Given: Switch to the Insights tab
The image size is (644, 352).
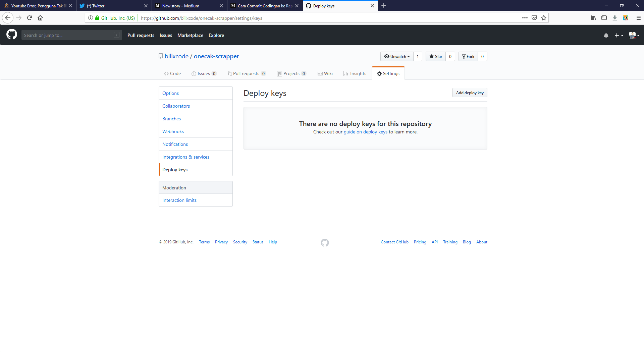Looking at the screenshot, I should click(355, 73).
